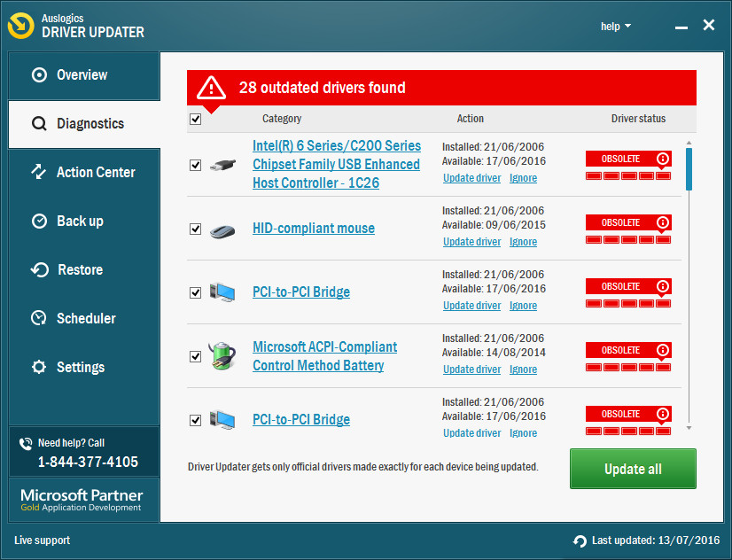The height and width of the screenshot is (560, 732).
Task: Click the Driver status column header
Action: tap(638, 119)
